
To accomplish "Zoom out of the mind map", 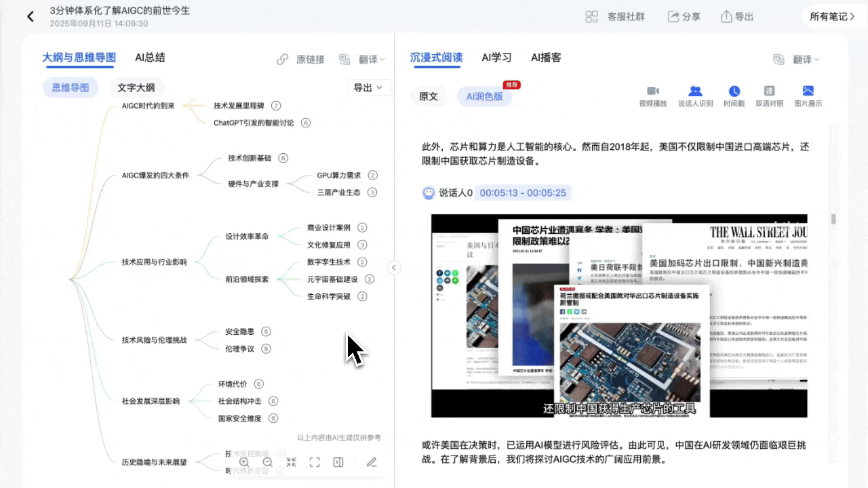I will pos(267,462).
